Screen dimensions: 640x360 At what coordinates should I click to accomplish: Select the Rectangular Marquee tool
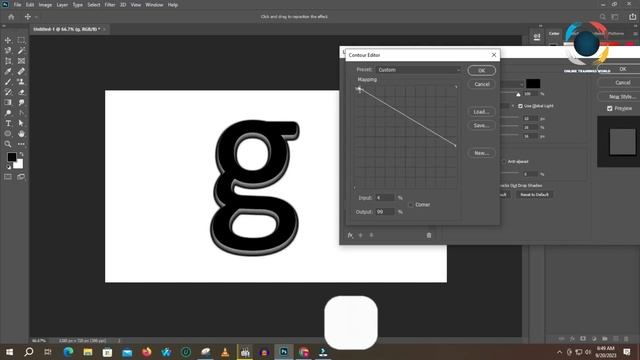pos(21,40)
